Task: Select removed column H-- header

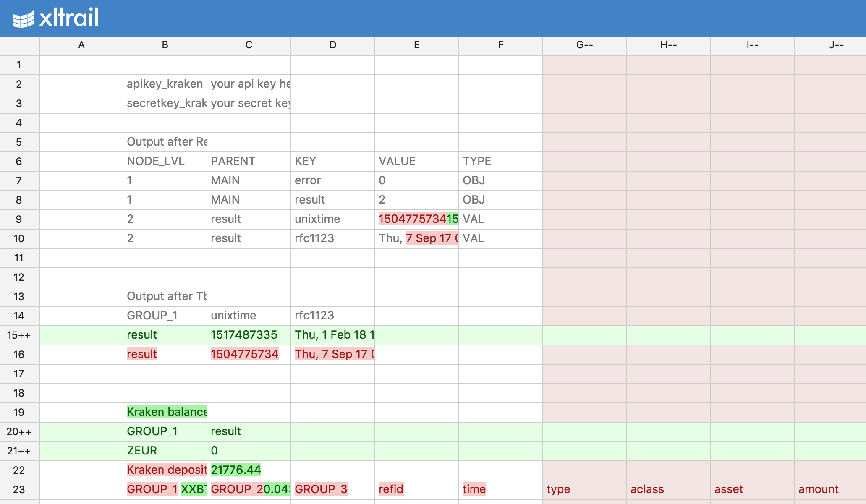Action: click(x=669, y=45)
